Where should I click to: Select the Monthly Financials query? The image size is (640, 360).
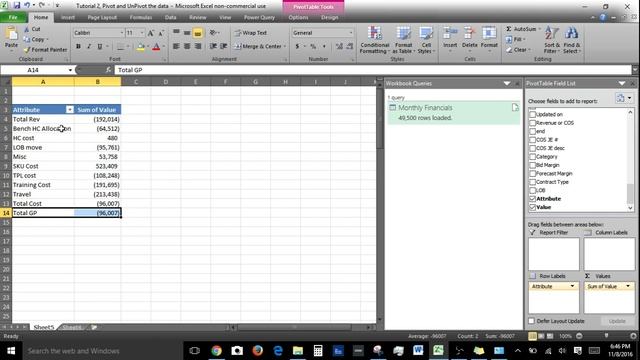[x=453, y=112]
